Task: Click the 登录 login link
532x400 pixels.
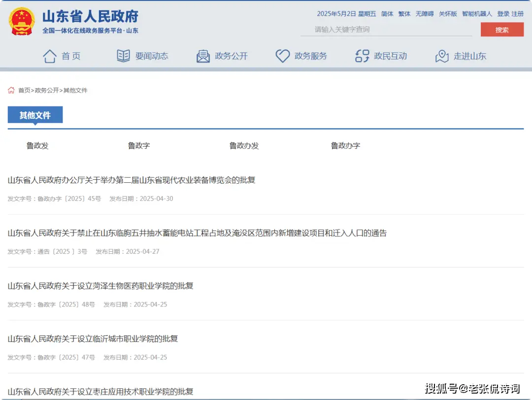Action: [x=503, y=14]
